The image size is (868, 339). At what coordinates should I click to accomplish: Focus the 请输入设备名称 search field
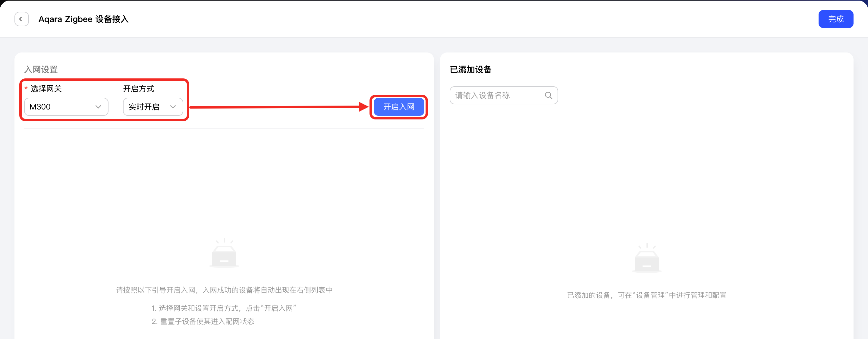pyautogui.click(x=503, y=96)
